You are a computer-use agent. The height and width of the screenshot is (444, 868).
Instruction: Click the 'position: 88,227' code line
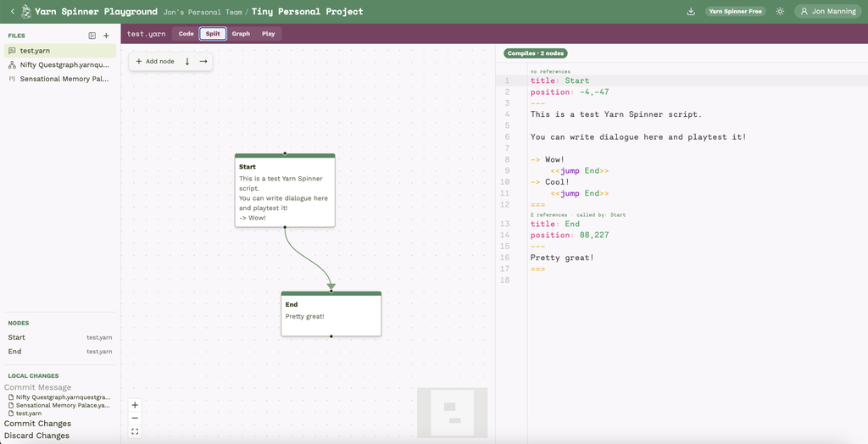[x=570, y=236]
